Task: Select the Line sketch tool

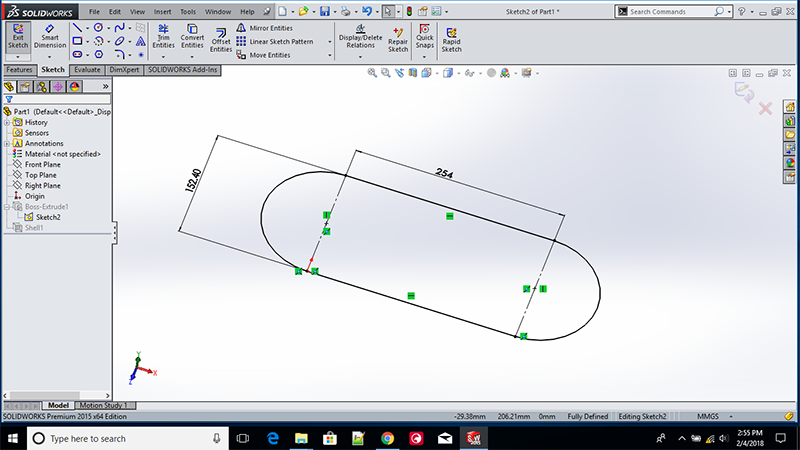Action: [x=77, y=28]
